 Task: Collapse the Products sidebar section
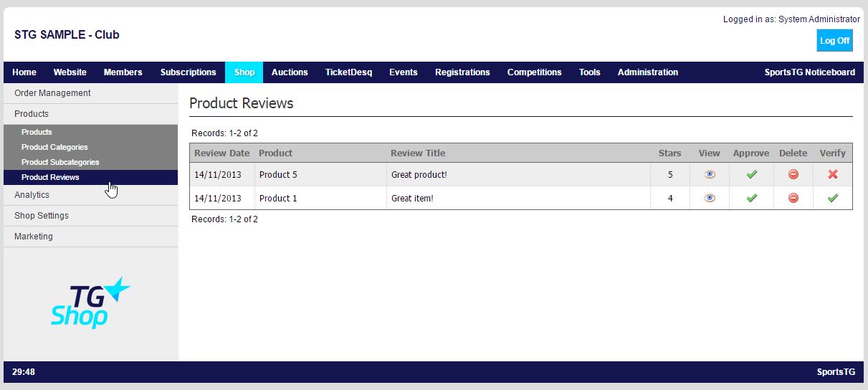(91, 114)
